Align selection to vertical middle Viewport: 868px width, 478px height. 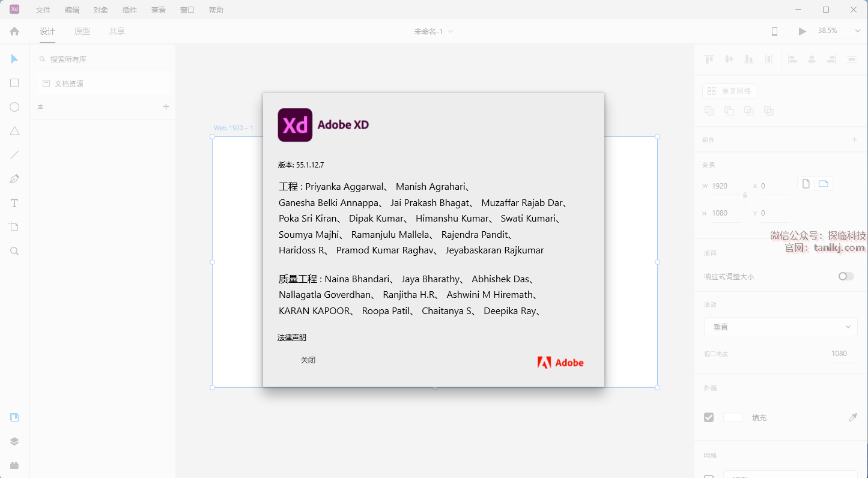[729, 59]
